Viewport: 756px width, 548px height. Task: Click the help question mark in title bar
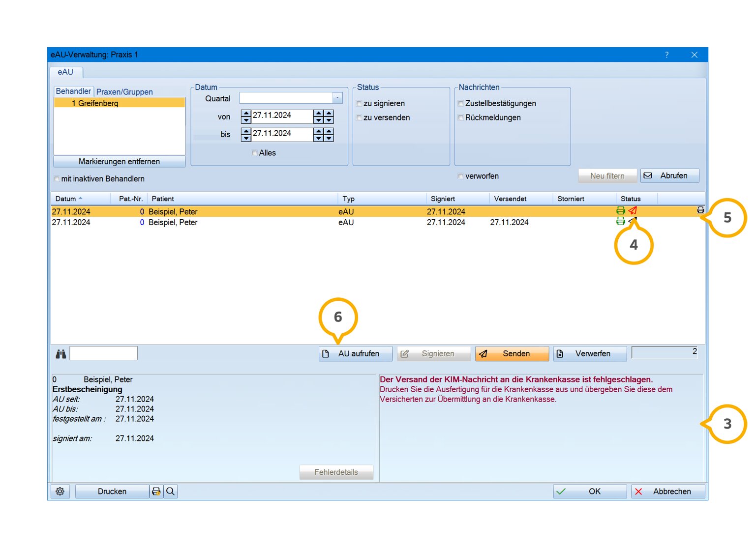(667, 55)
